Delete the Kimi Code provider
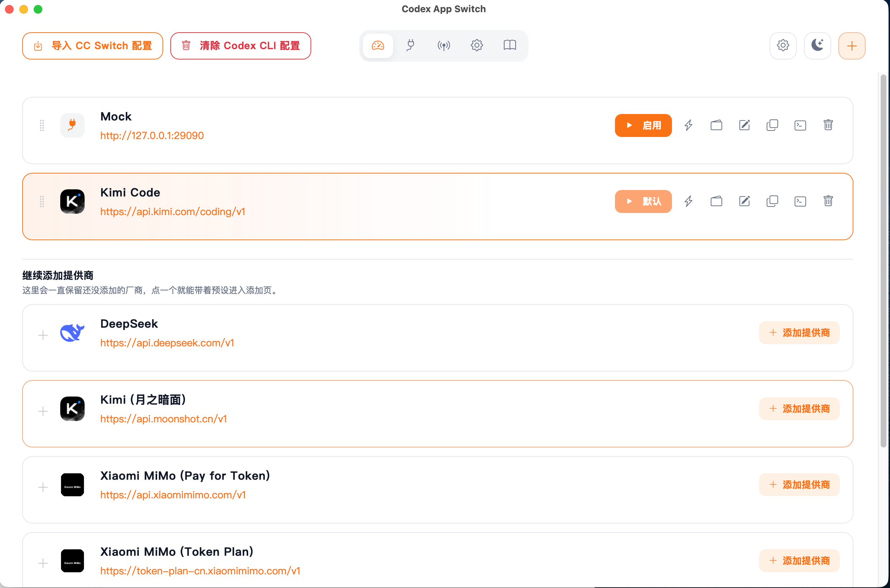This screenshot has height=588, width=890. point(828,201)
